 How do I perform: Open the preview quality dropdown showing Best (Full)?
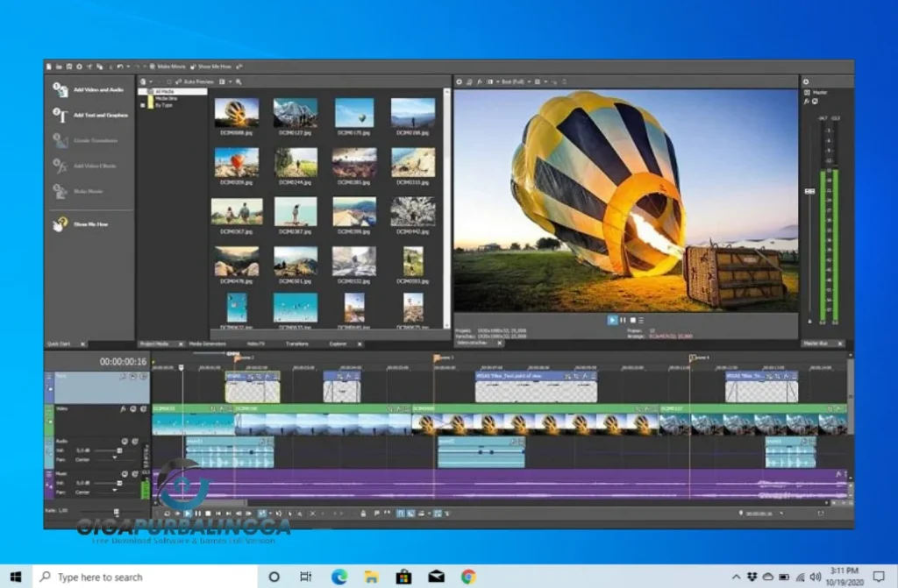click(x=517, y=81)
